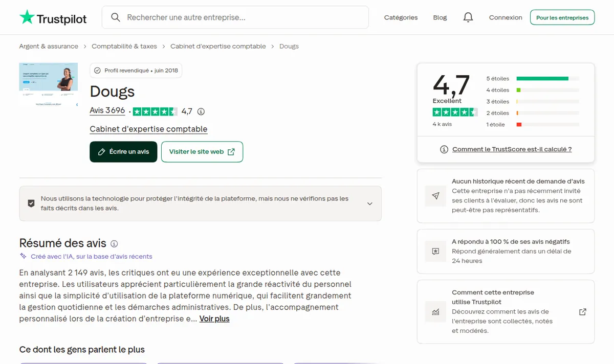Click Ce dont les gens parlent le plus heading
614x364 pixels.
point(82,350)
